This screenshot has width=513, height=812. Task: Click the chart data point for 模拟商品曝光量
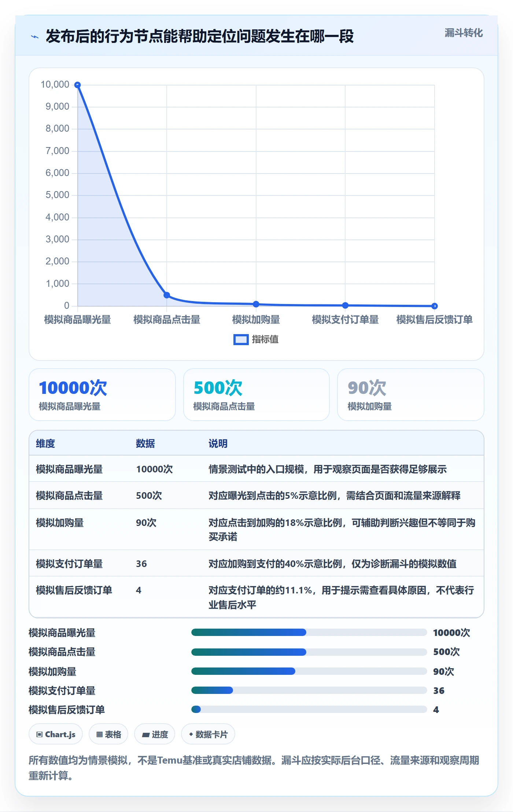pos(77,85)
